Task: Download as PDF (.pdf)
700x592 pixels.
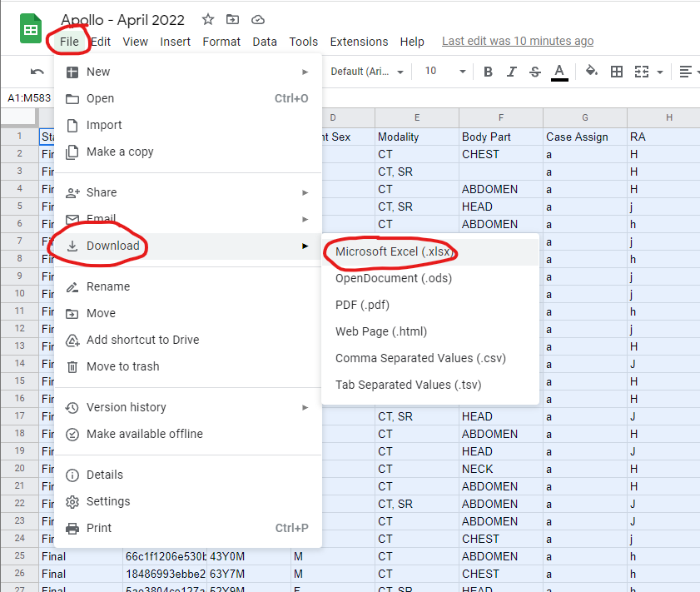Action: click(430, 305)
